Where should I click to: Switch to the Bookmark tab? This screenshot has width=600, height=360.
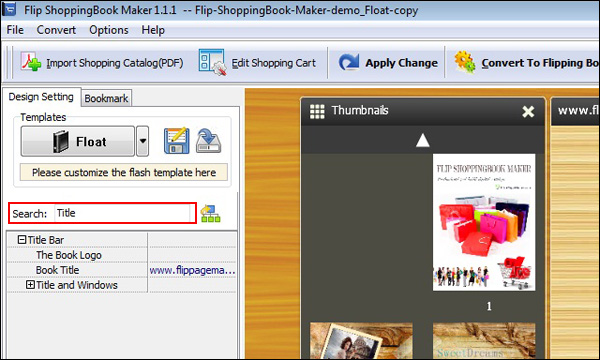click(106, 98)
